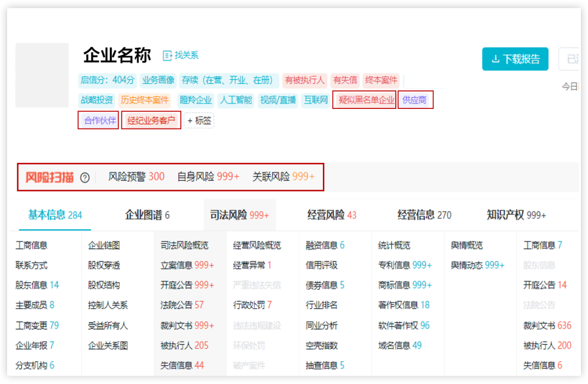Open 股权穿透 link
The height and width of the screenshot is (384, 588).
point(104,265)
